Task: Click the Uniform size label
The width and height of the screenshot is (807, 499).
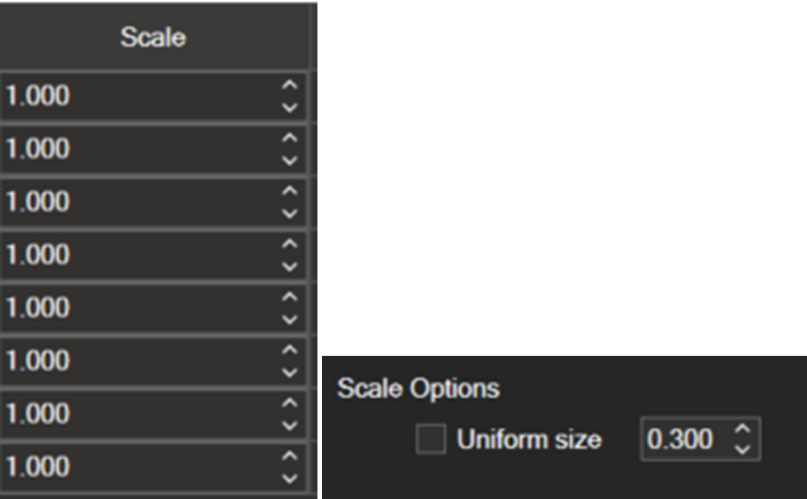Action: [x=529, y=439]
